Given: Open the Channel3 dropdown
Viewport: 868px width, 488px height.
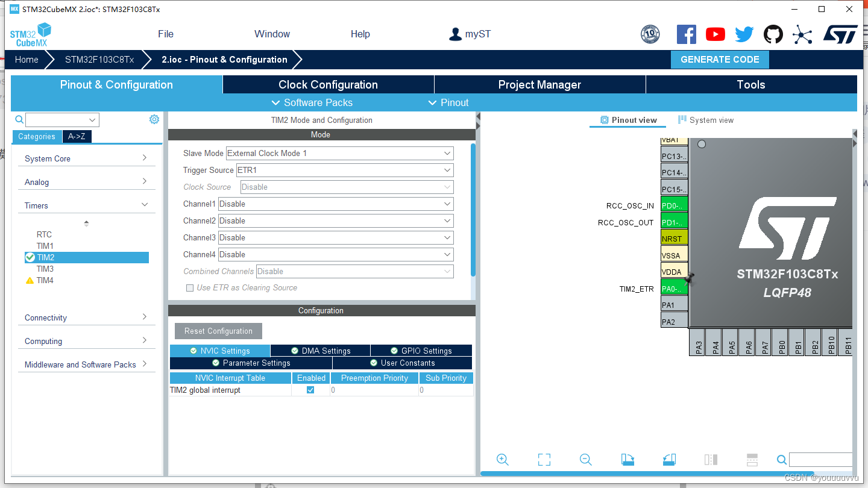Looking at the screenshot, I should 336,237.
